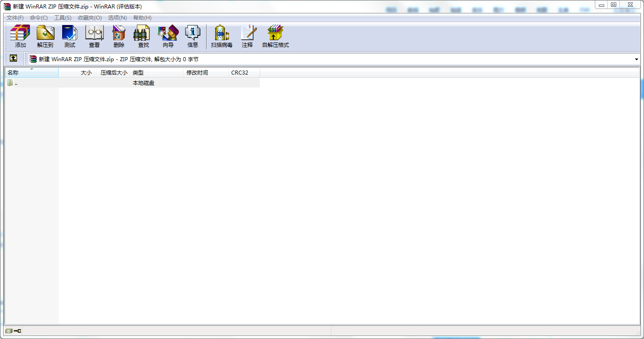The width and height of the screenshot is (644, 339).
Task: Sort by 大小 column header
Action: 76,72
